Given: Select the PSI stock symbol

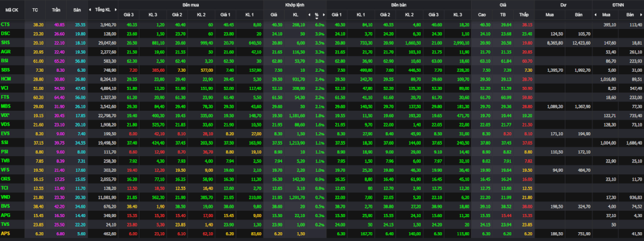Looking at the screenshot, I should click(5, 151).
